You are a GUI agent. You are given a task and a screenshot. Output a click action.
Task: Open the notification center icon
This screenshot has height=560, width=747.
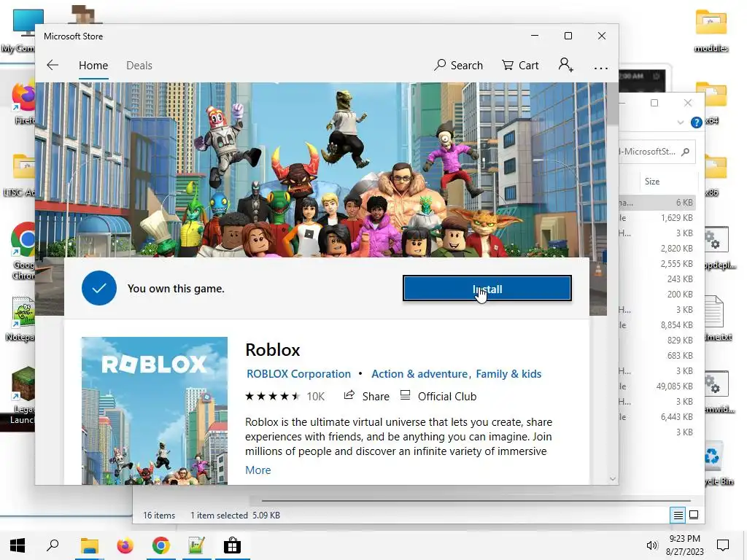723,545
